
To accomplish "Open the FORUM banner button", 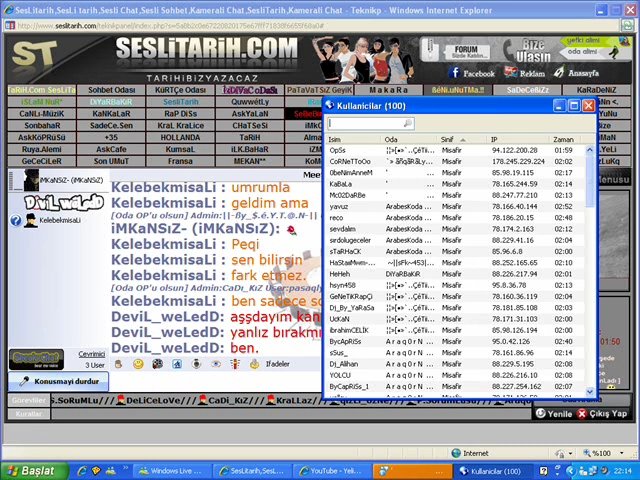I will 466,51.
